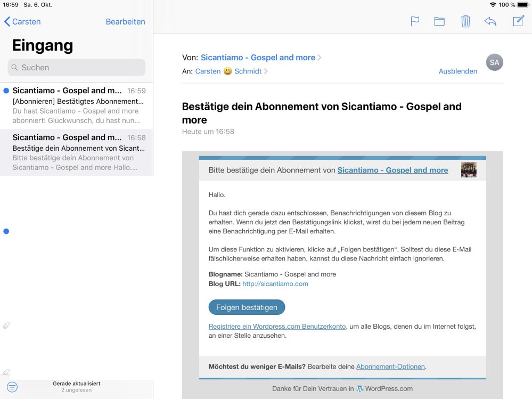Go back to Carsten mailboxes
Viewport: 532px width, 399px height.
coord(22,22)
